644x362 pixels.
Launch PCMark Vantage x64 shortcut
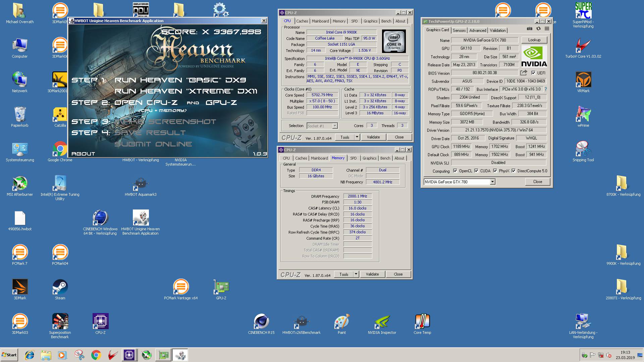point(181,290)
